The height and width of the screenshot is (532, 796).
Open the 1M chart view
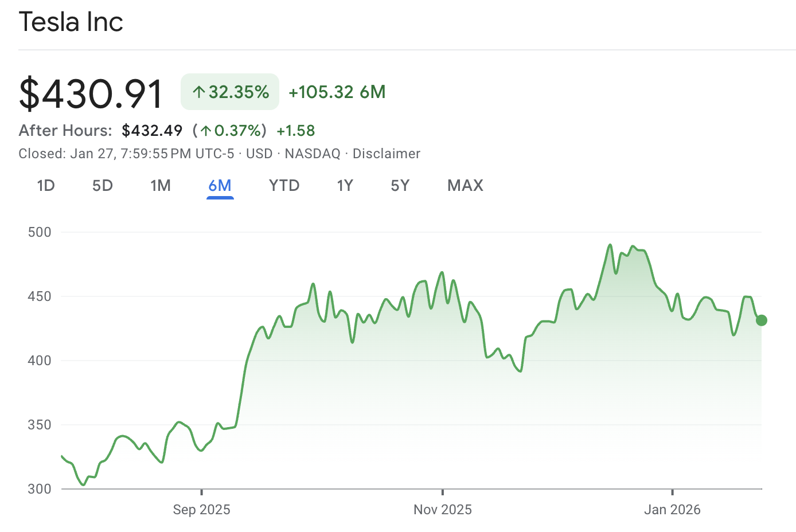pos(161,185)
